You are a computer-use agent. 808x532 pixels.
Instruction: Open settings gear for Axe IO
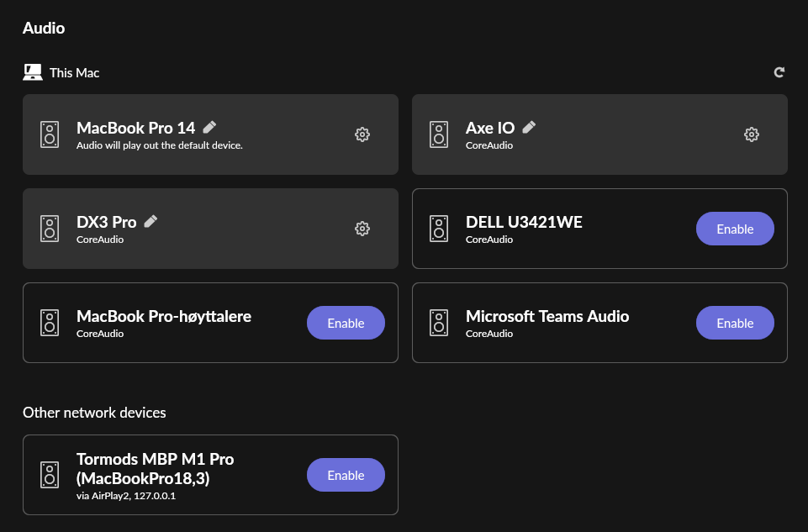[752, 134]
